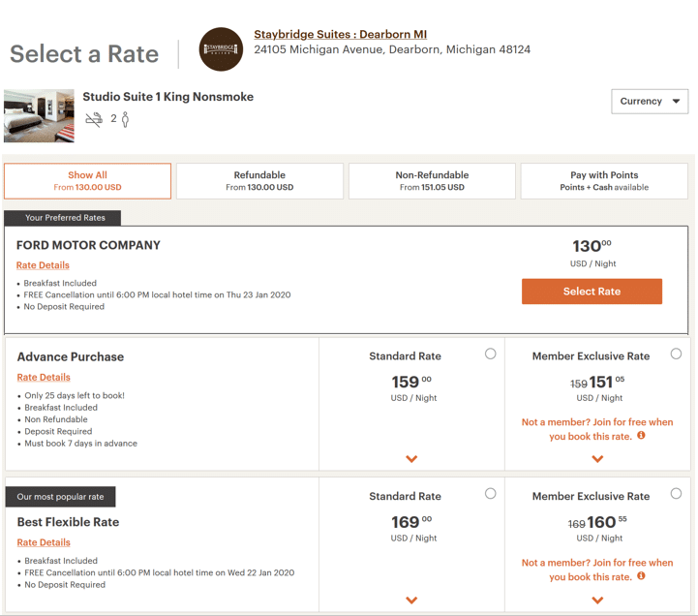Switch to the Non-Refundable rates tab
This screenshot has width=698, height=616.
[432, 181]
